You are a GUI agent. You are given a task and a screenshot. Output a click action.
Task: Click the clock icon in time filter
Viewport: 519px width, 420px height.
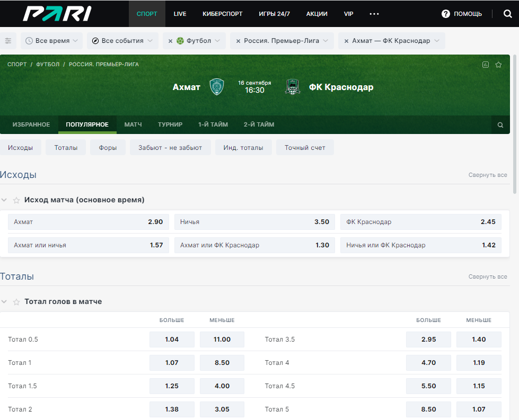(29, 41)
